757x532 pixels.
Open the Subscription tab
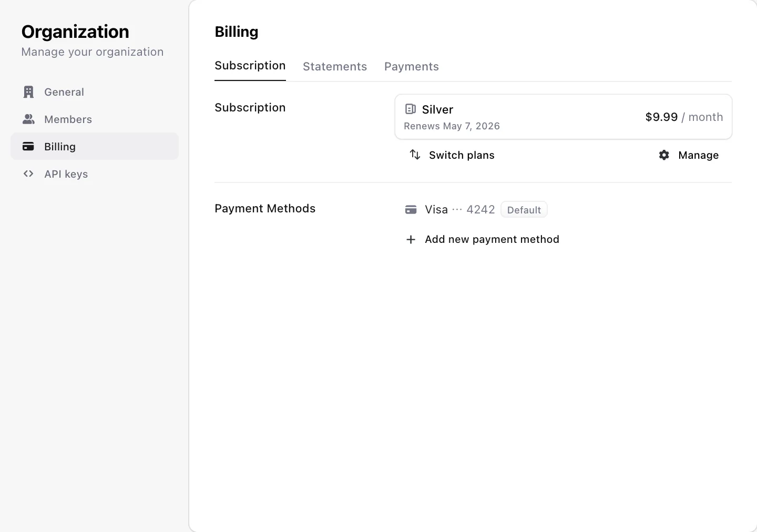click(250, 66)
